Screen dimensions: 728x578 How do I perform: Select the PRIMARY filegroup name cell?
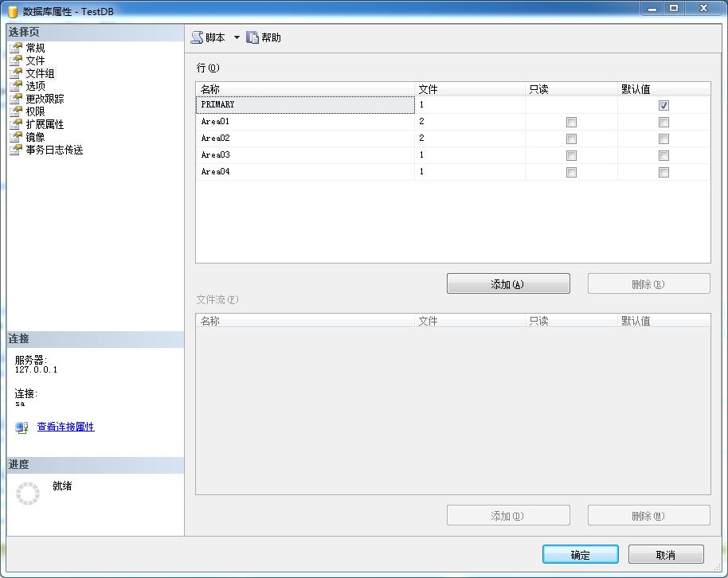305,105
